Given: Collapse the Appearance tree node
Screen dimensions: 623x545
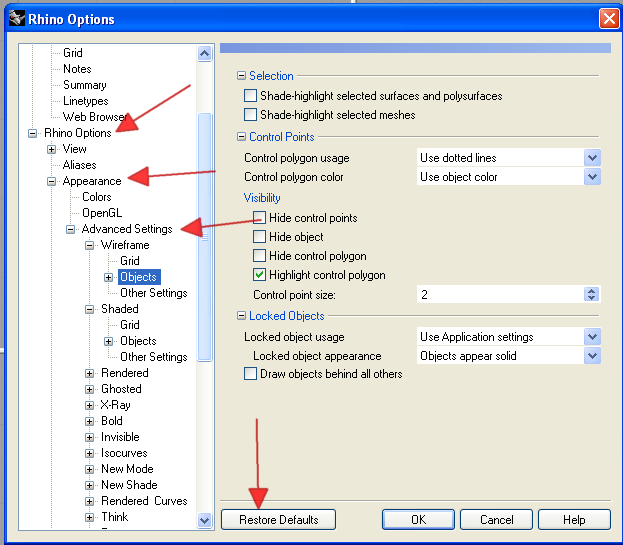Looking at the screenshot, I should tap(51, 182).
